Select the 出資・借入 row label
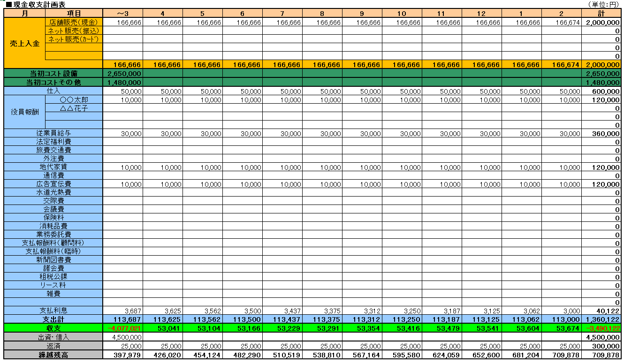The height and width of the screenshot is (364, 624). [x=53, y=336]
